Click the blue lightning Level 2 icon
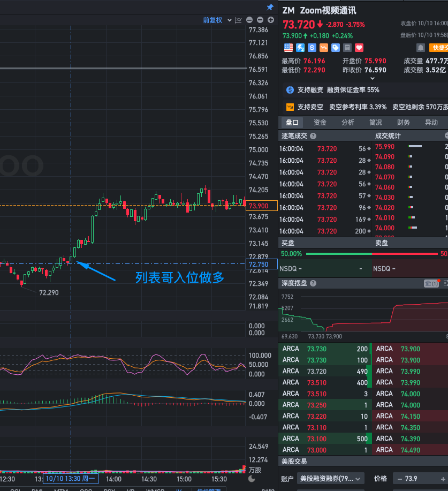The width and height of the screenshot is (448, 491). pyautogui.click(x=300, y=48)
